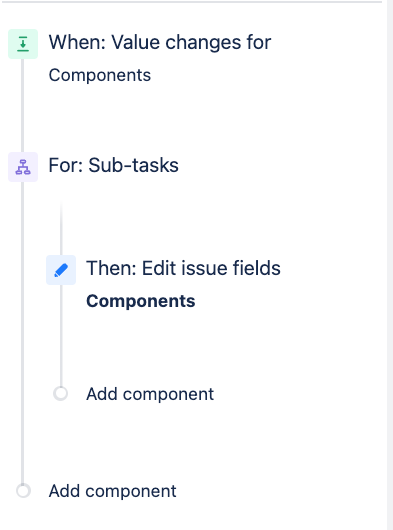Viewport: 393px width, 530px height.
Task: Click the connector line between trigger and branch
Action: 23,105
